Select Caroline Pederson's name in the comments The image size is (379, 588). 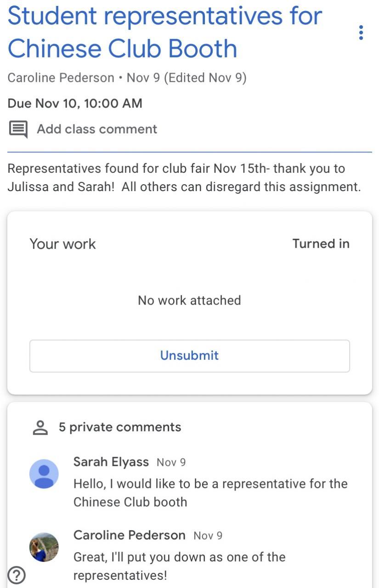(x=129, y=535)
